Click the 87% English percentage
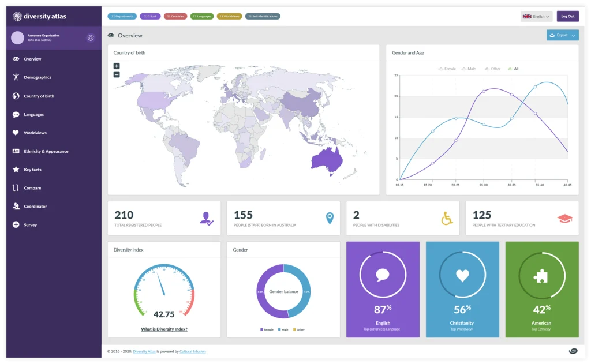The width and height of the screenshot is (591, 364). 383,309
